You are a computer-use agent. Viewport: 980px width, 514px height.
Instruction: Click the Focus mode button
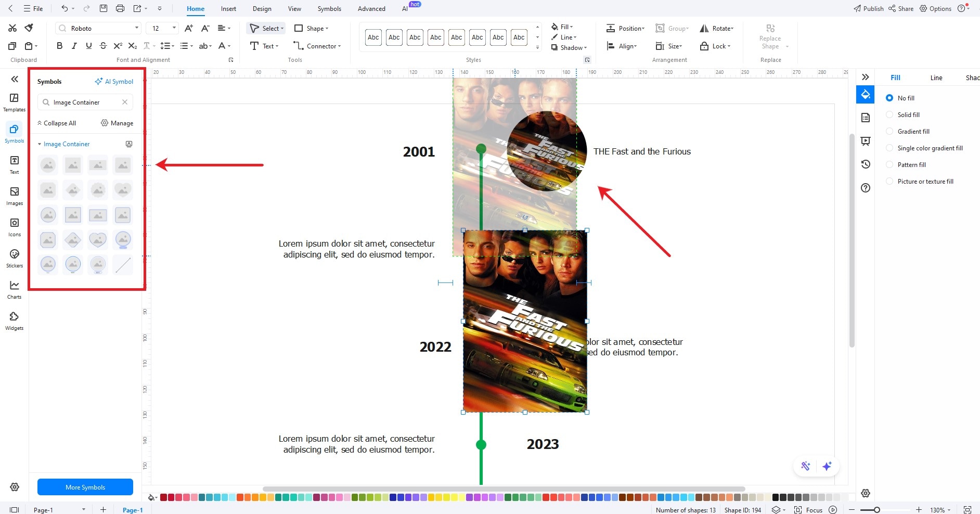tap(808, 510)
